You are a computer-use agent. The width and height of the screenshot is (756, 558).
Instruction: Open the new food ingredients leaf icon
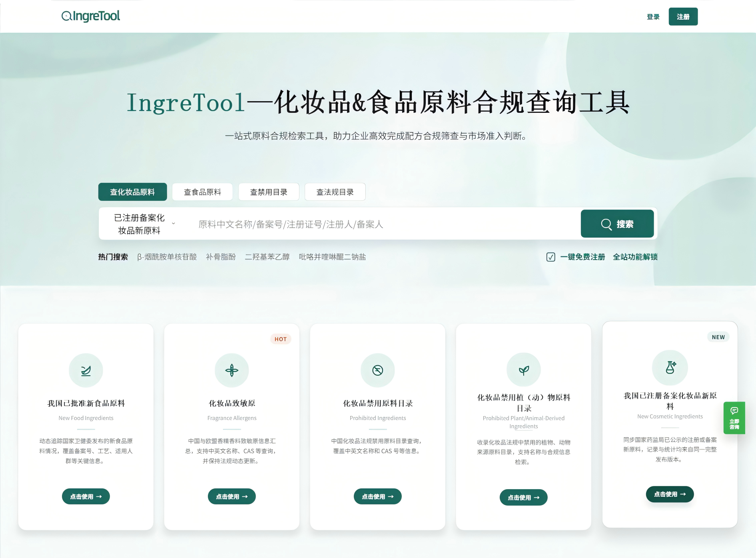pos(86,370)
